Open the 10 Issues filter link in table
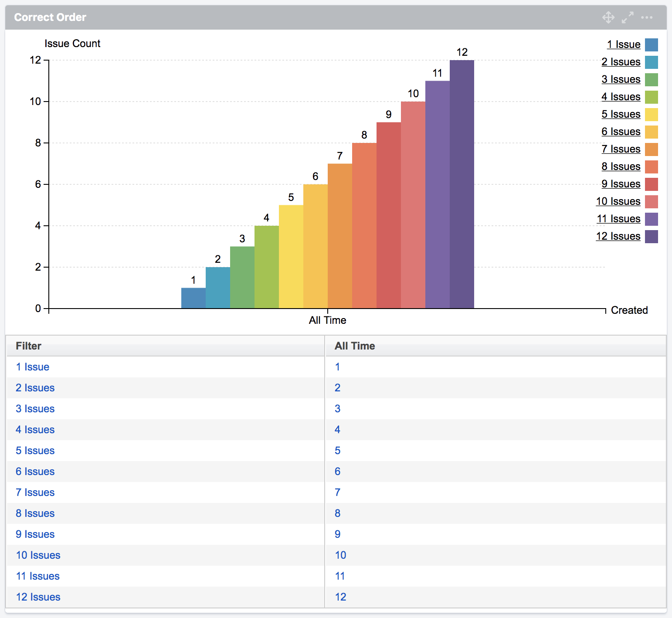 point(37,555)
